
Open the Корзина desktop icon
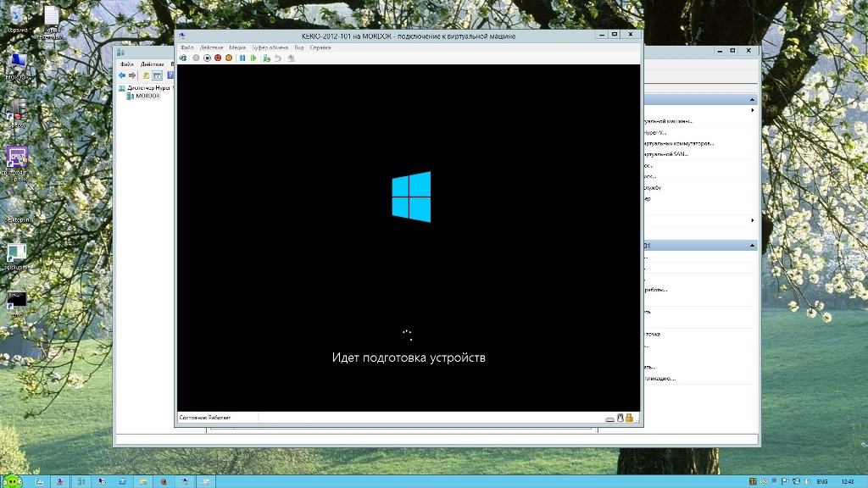(17, 19)
